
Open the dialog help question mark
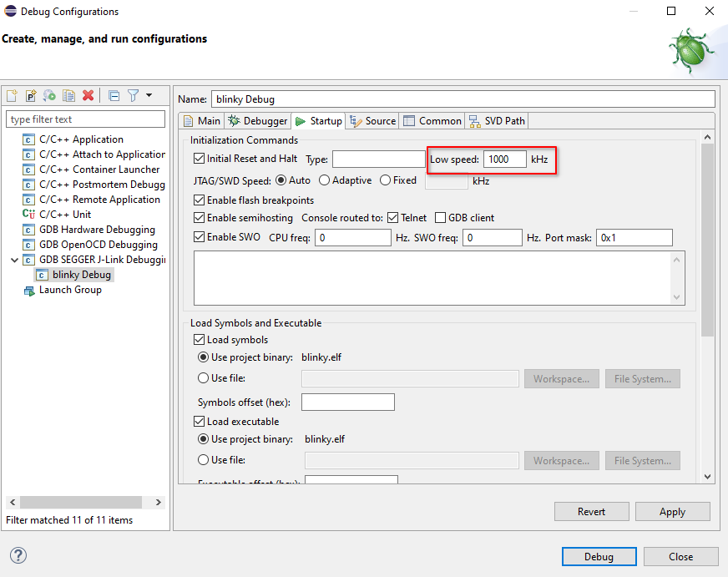pyautogui.click(x=18, y=556)
